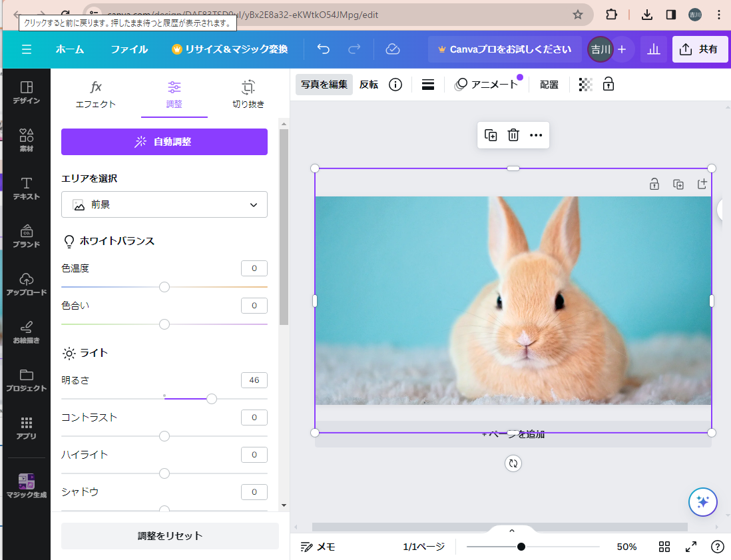Click the duplicate icon in floating toolbar
Viewport: 731px width, 560px height.
click(491, 135)
